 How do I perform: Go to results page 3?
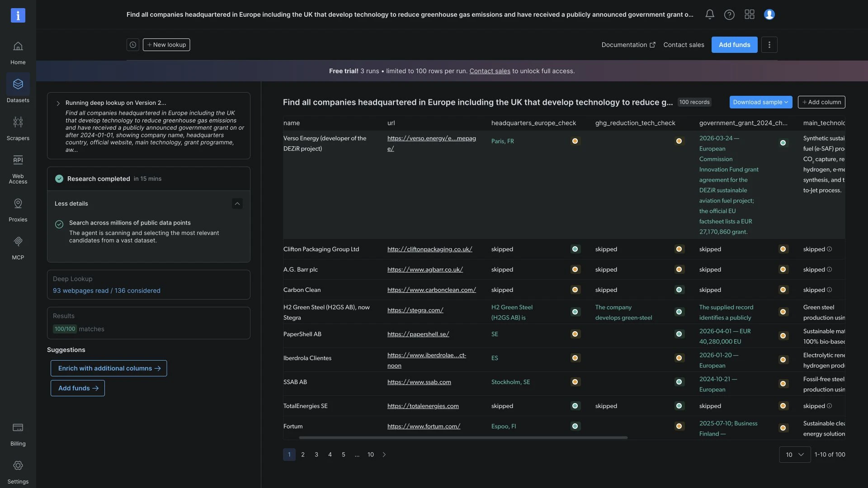[316, 455]
